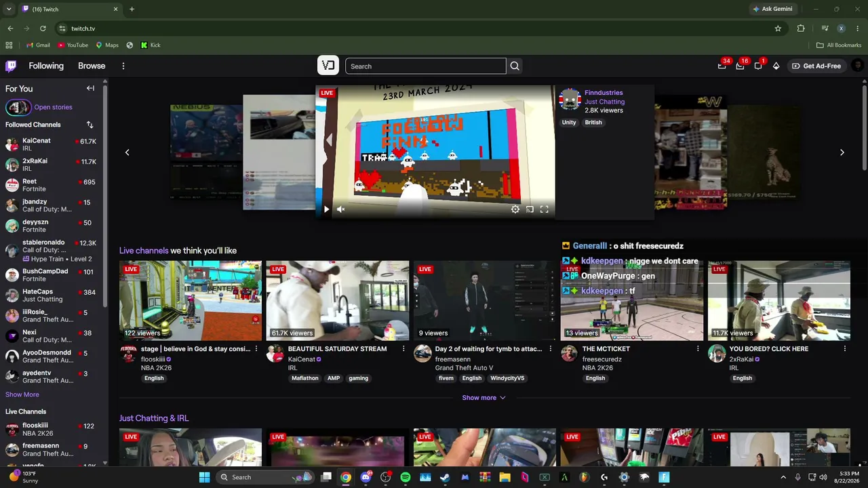Open the Bits diamond icon

point(776,66)
